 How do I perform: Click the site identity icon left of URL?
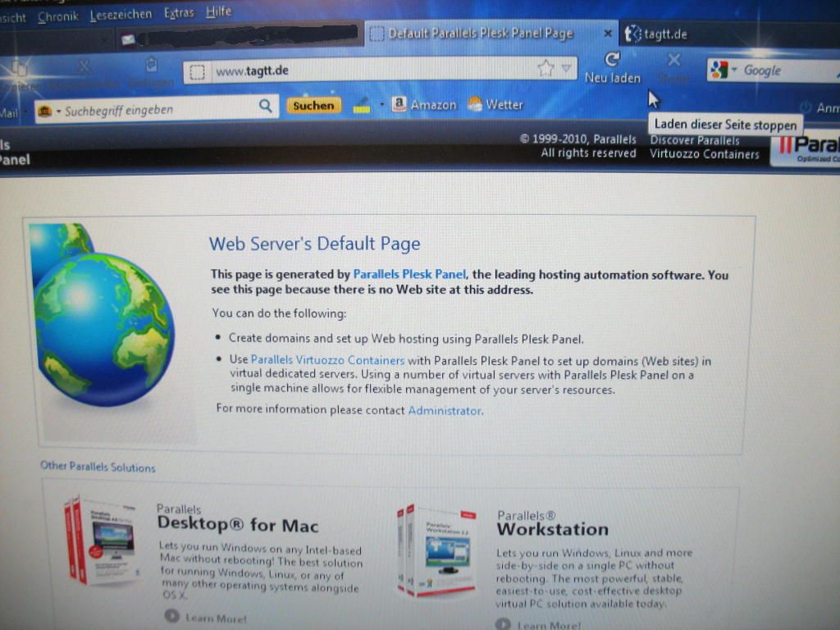(197, 71)
